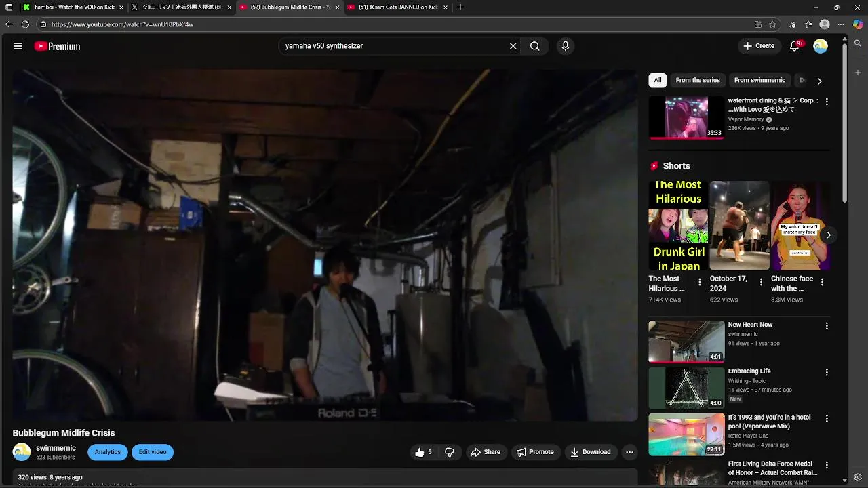Open the YouTube hamburger guide menu
Screen dimensions: 868x488
[x=18, y=46]
